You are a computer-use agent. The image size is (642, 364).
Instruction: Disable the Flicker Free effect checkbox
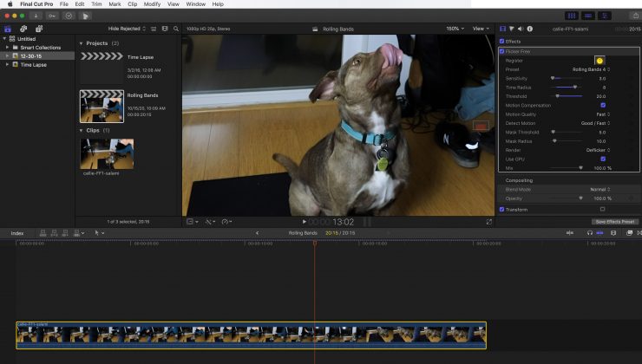(502, 51)
